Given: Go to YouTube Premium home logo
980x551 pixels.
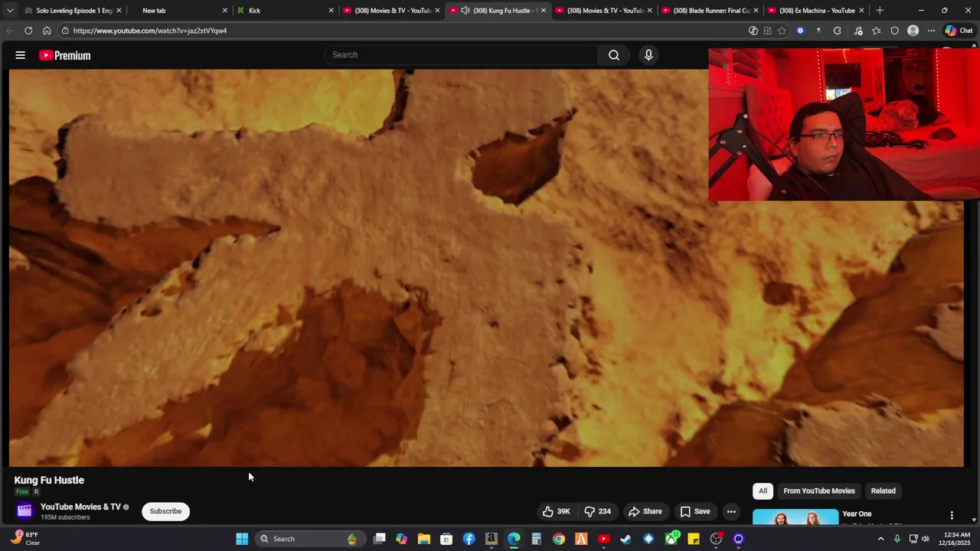Looking at the screenshot, I should (x=65, y=55).
